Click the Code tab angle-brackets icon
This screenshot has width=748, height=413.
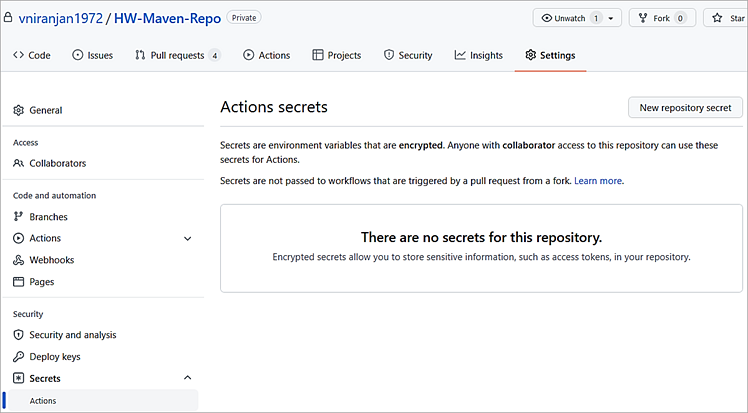point(19,55)
